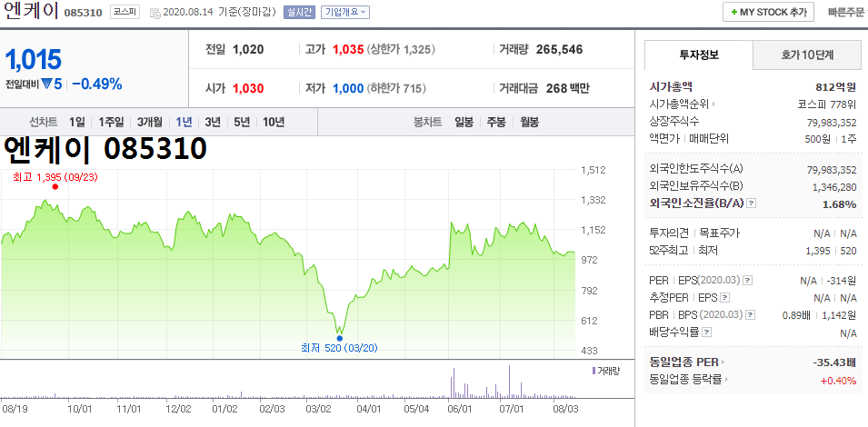Viewport: 868px width, 427px height.
Task: Select the 1주일 line chart period
Action: coord(111,123)
